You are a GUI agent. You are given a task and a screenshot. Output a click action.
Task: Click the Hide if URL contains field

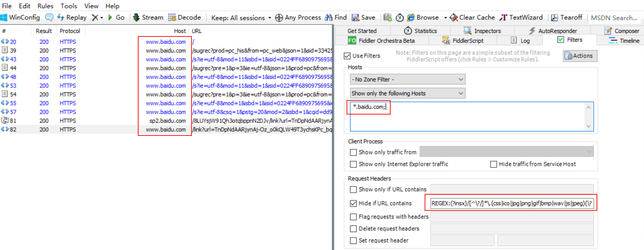point(512,203)
